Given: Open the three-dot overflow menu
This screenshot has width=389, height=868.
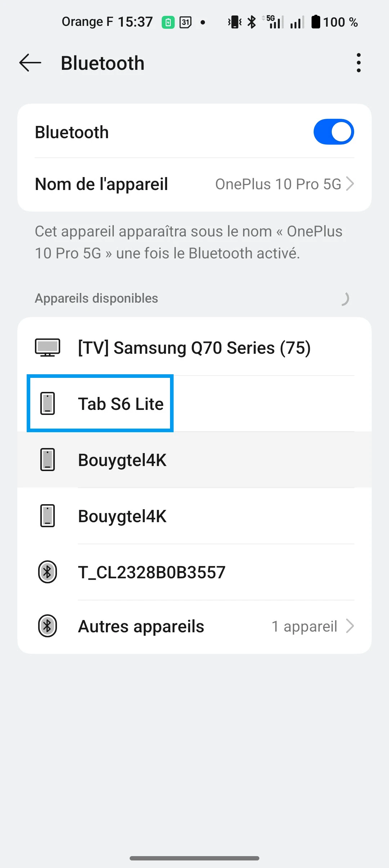Looking at the screenshot, I should [358, 63].
